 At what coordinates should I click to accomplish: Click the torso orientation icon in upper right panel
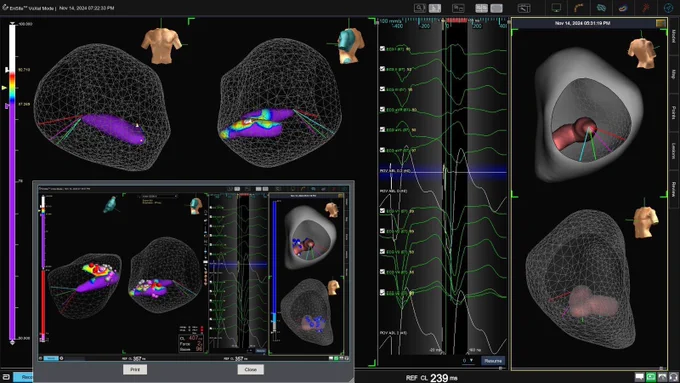coord(641,53)
